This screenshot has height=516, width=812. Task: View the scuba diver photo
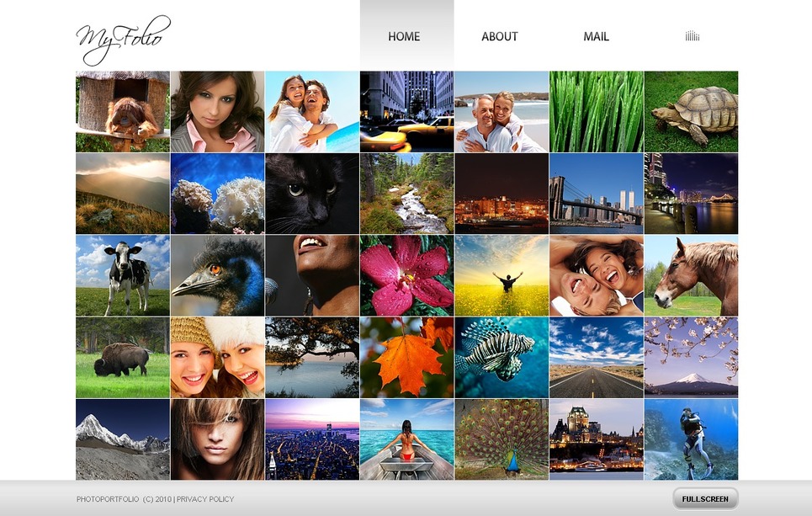[692, 439]
